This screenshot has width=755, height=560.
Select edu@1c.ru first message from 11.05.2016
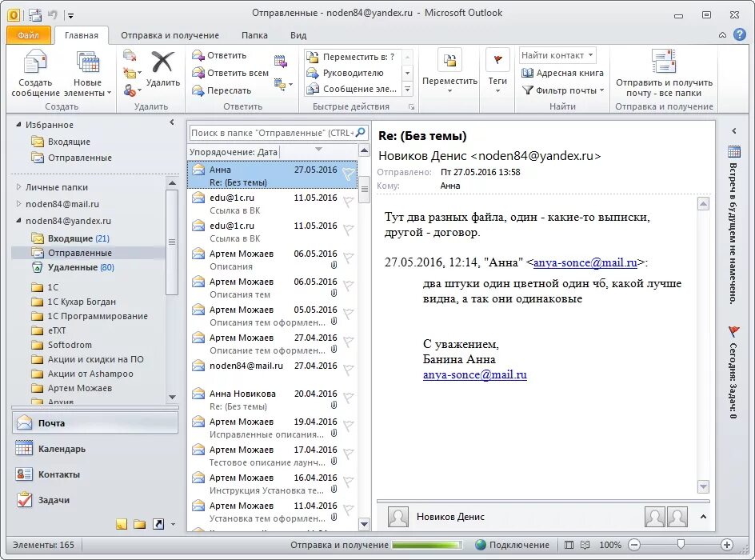pos(272,203)
